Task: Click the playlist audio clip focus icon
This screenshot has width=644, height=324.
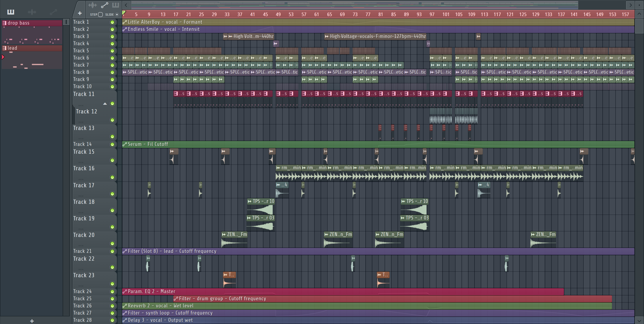Action: click(x=92, y=5)
